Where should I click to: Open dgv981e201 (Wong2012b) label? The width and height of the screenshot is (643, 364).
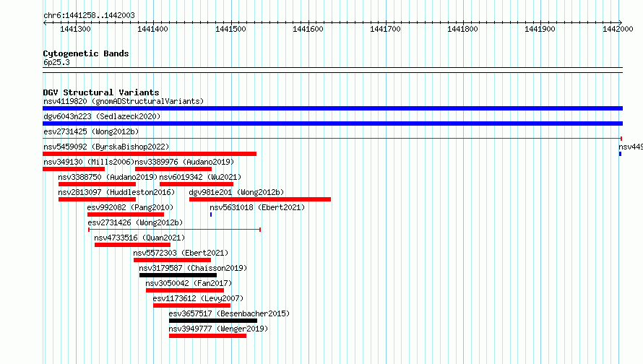click(x=236, y=192)
